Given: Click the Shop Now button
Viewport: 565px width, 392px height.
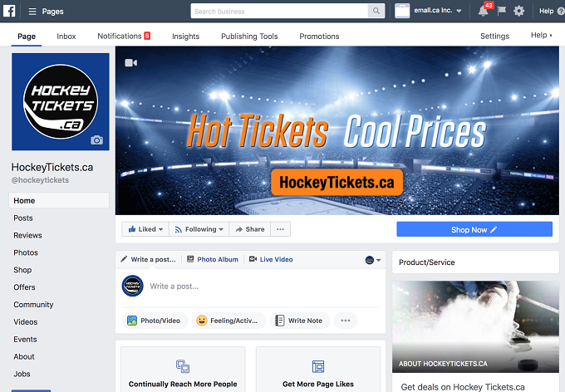Looking at the screenshot, I should [x=474, y=229].
